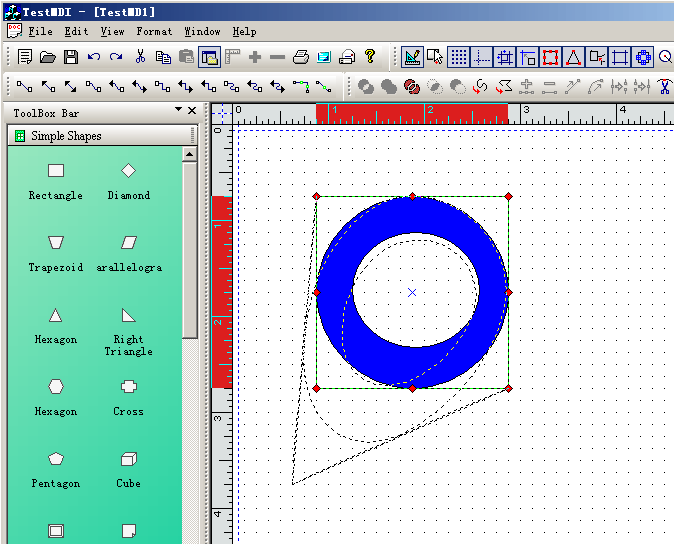
Task: Pick the Diamond shape
Action: point(129,181)
